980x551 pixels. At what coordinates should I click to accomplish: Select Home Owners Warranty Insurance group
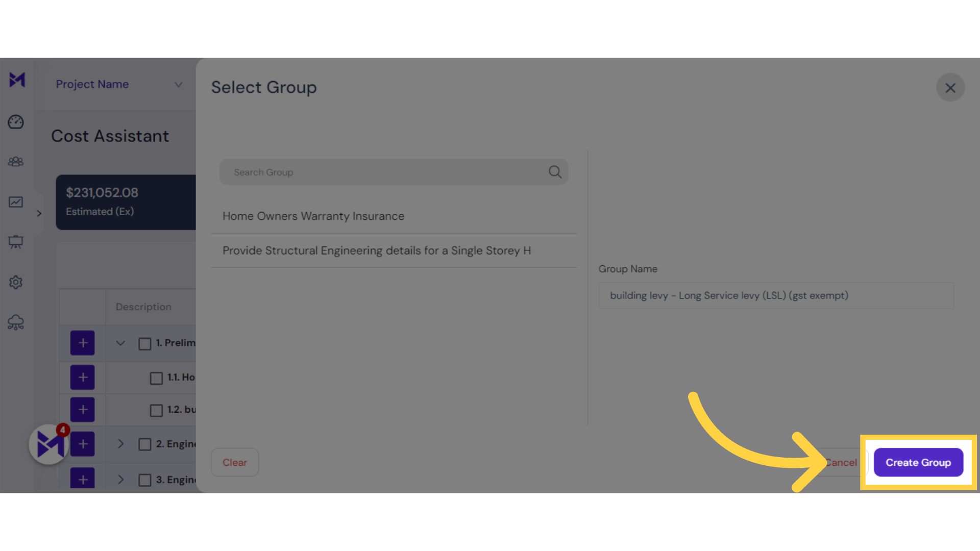click(314, 216)
